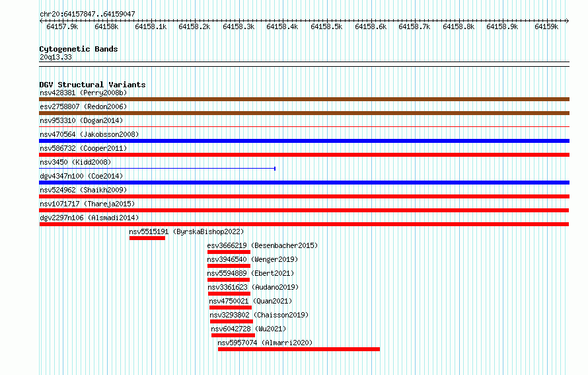Image resolution: width=588 pixels, height=375 pixels.
Task: Click the red bar under nsv5594889
Action: (229, 280)
